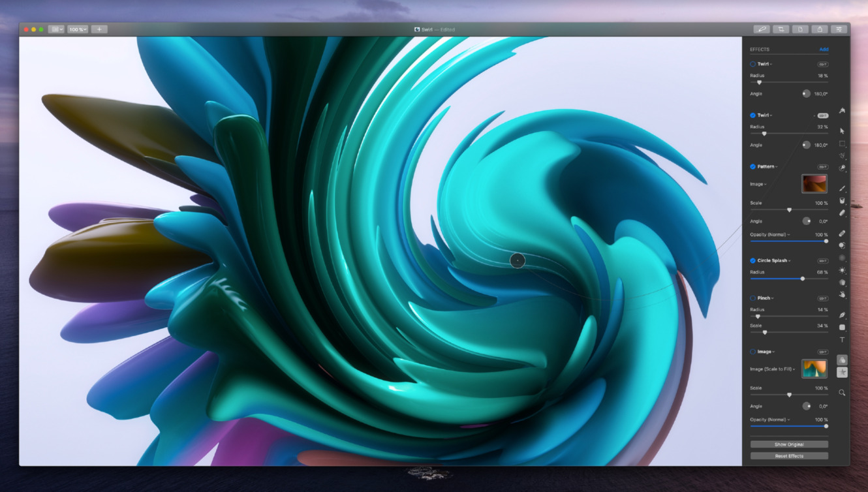The width and height of the screenshot is (868, 492).
Task: Enable the Pinch effect checkbox
Action: 752,298
